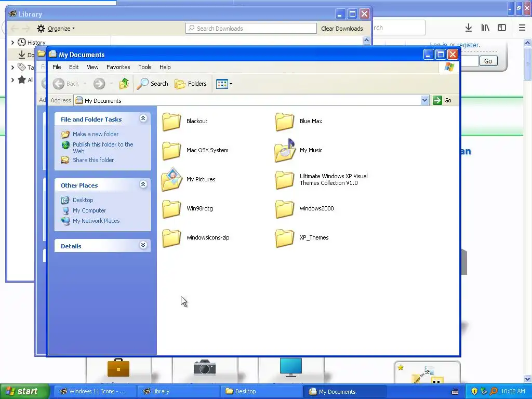Open the Back history dropdown arrow
The image size is (532, 399).
pos(85,84)
